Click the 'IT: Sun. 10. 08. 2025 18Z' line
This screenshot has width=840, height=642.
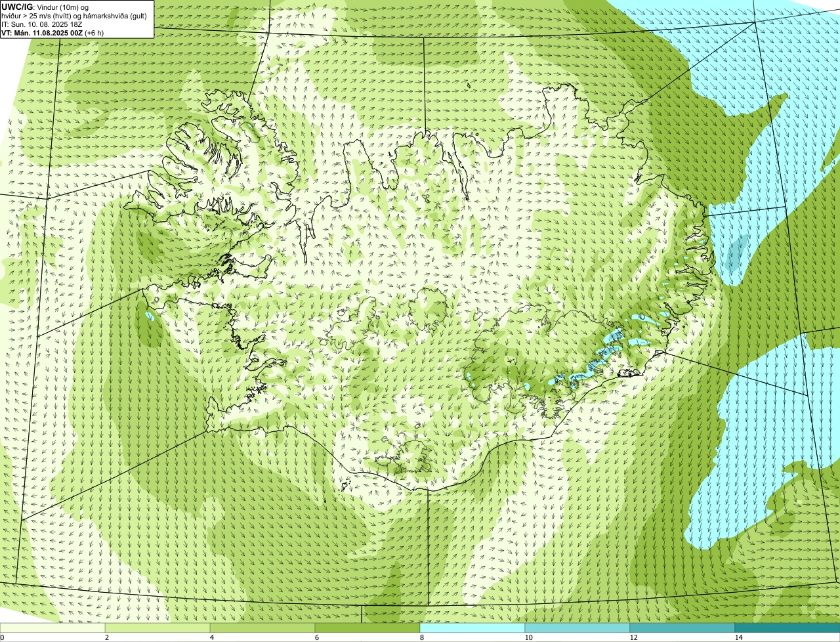coord(41,24)
